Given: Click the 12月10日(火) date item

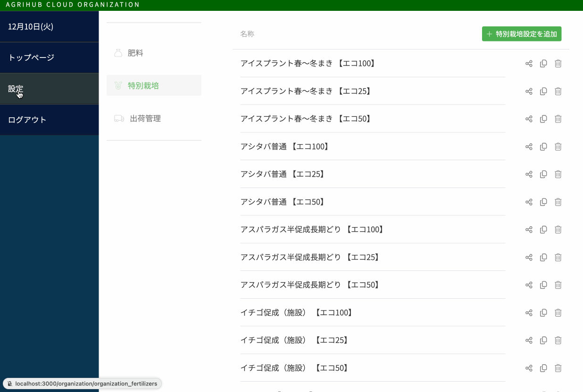Looking at the screenshot, I should pyautogui.click(x=49, y=26).
